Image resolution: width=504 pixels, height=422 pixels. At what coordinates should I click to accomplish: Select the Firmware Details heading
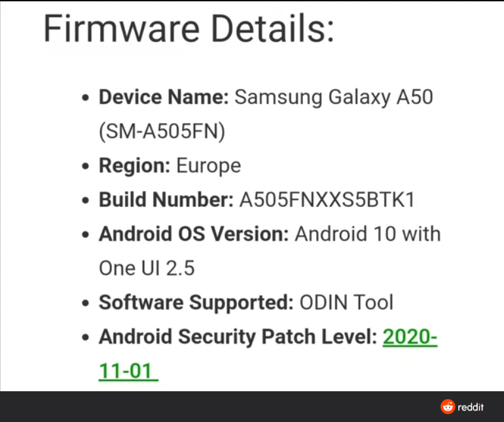[x=189, y=28]
